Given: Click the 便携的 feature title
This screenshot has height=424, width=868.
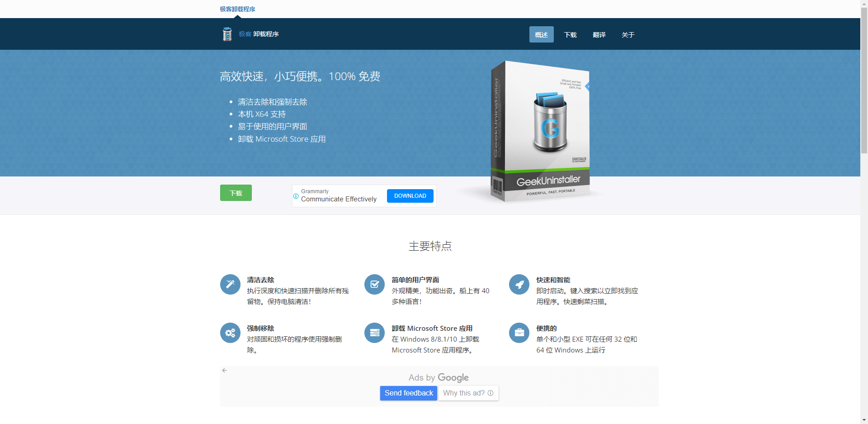Looking at the screenshot, I should [x=547, y=329].
